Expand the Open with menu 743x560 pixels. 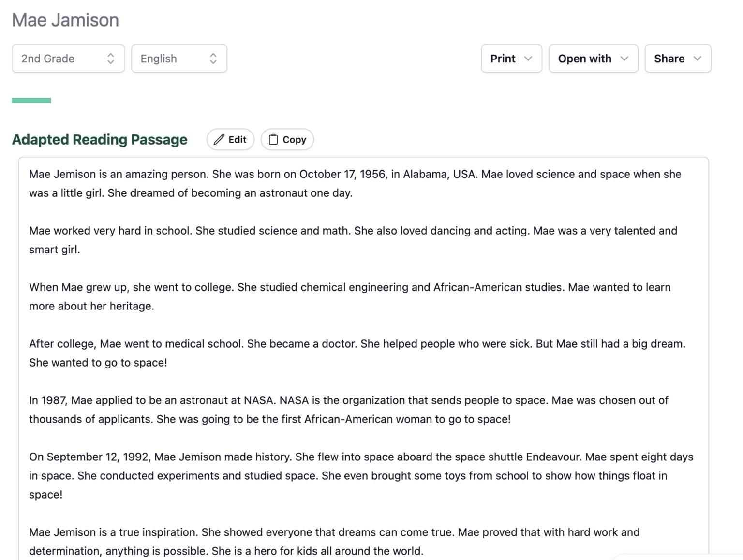[x=593, y=59]
